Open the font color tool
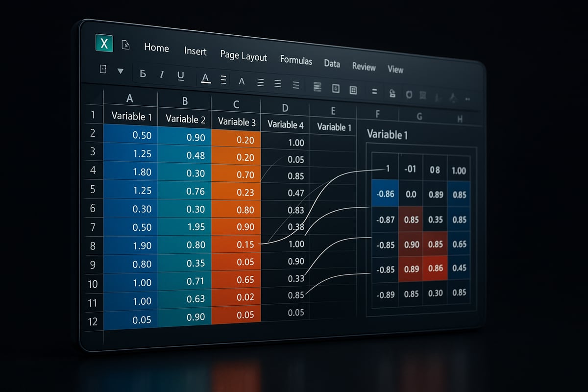The height and width of the screenshot is (392, 588). click(x=205, y=78)
